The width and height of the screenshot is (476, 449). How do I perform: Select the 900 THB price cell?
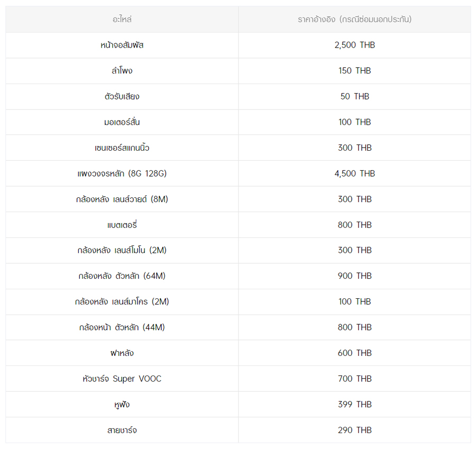354,276
